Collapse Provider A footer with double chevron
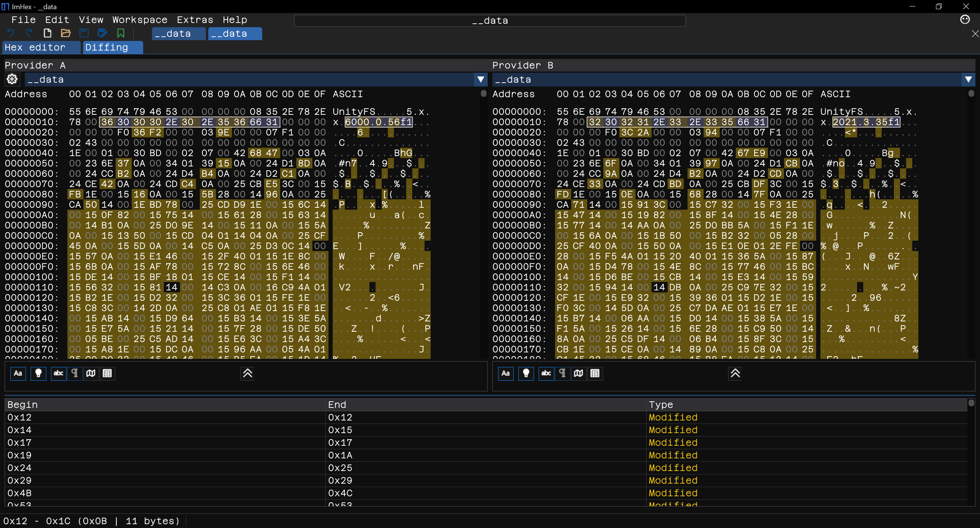 click(x=247, y=373)
